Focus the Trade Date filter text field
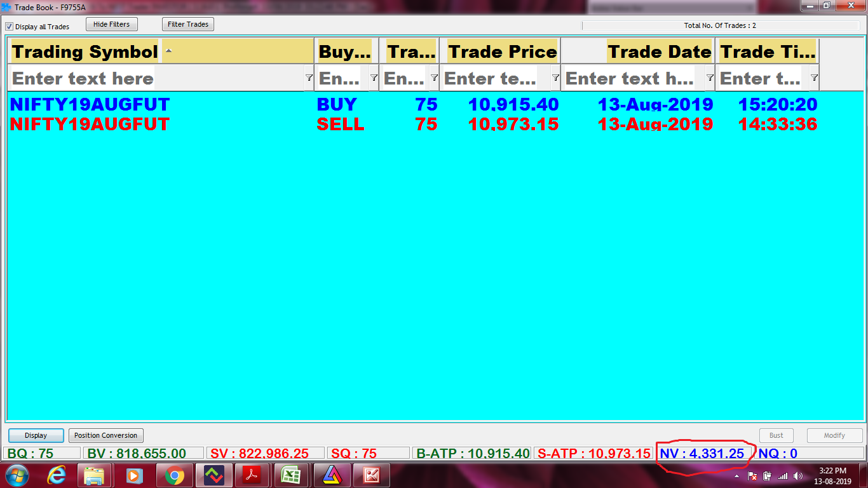Image resolution: width=868 pixels, height=488 pixels. (634, 78)
